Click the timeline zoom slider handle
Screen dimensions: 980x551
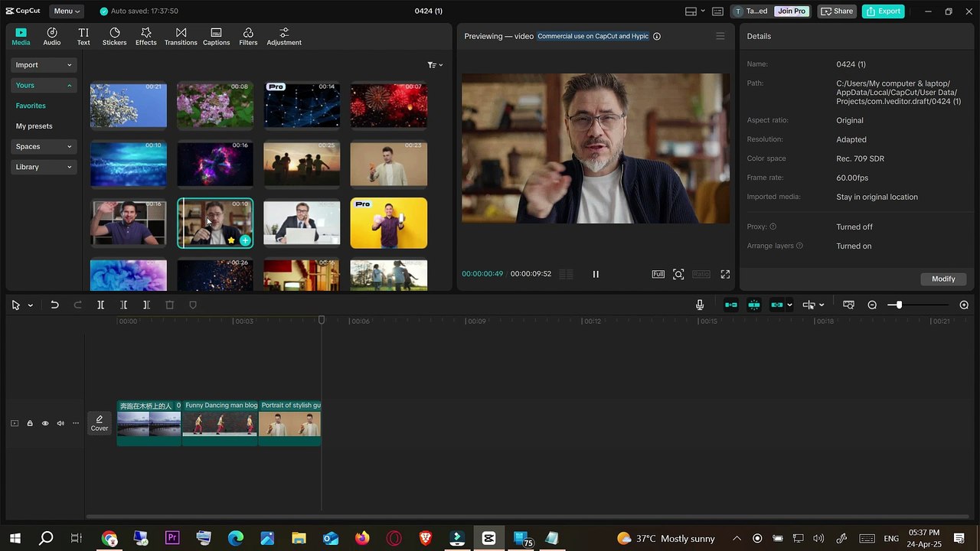pyautogui.click(x=899, y=305)
